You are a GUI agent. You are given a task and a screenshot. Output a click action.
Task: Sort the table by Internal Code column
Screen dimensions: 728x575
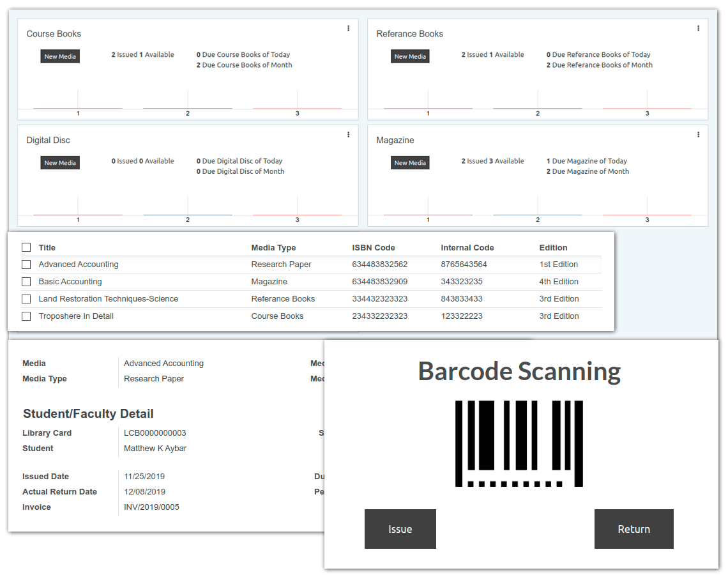(467, 247)
